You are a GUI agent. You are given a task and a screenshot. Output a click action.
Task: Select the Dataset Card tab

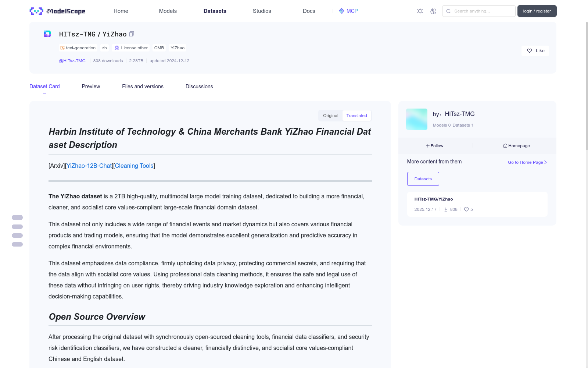point(44,86)
